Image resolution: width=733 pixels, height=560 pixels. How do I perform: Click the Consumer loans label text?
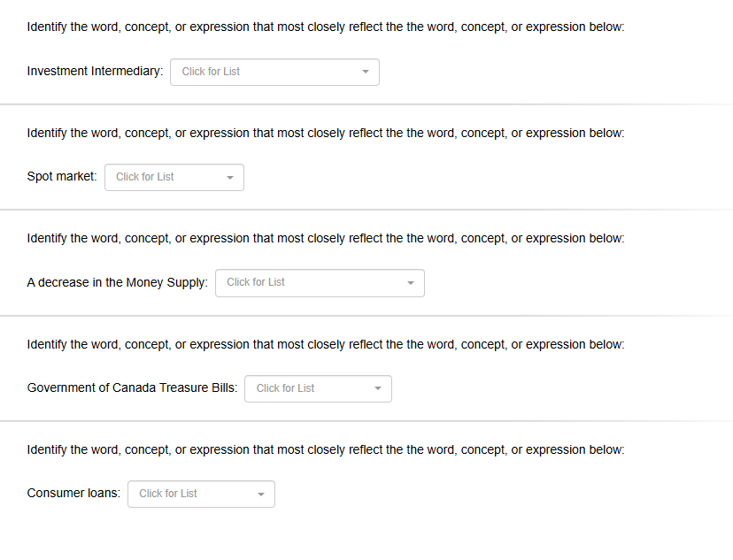pyautogui.click(x=73, y=493)
